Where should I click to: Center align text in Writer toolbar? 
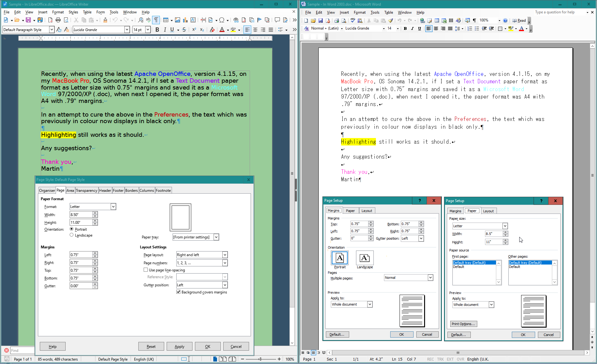[255, 30]
